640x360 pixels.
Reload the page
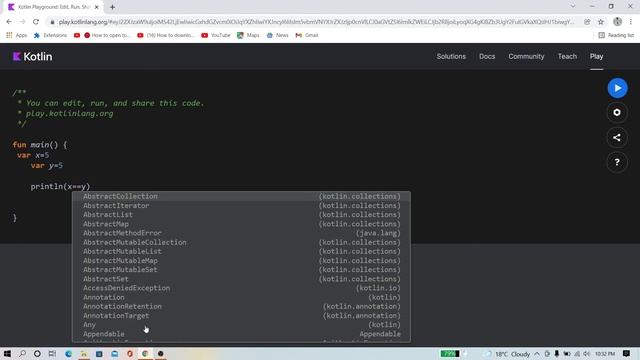(x=36, y=22)
